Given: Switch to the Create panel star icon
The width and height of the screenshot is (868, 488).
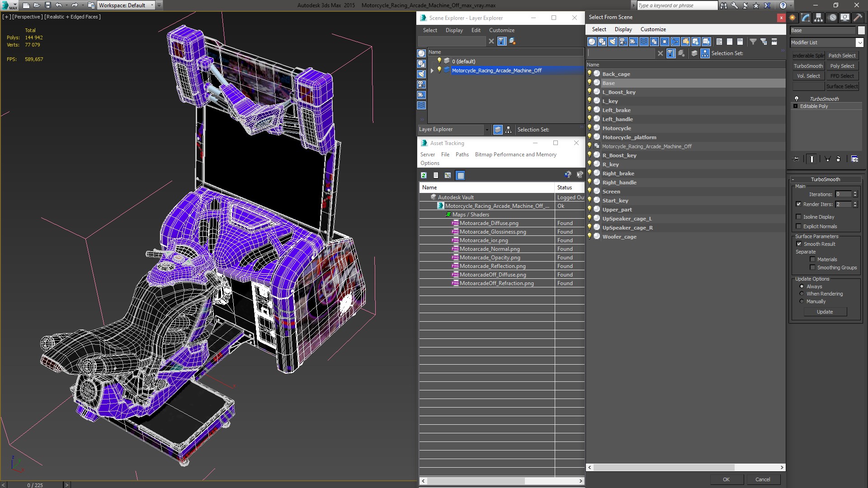Looking at the screenshot, I should point(793,18).
